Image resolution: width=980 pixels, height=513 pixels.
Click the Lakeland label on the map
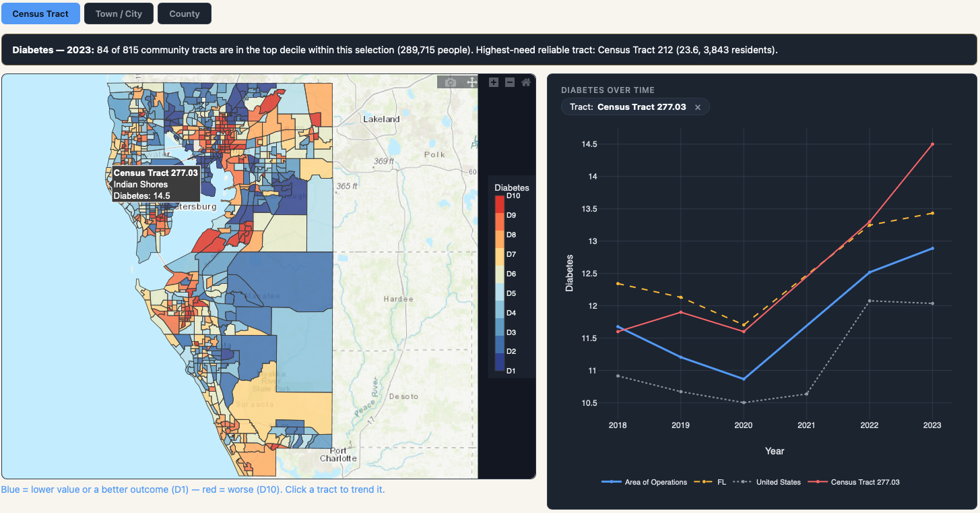pos(381,119)
